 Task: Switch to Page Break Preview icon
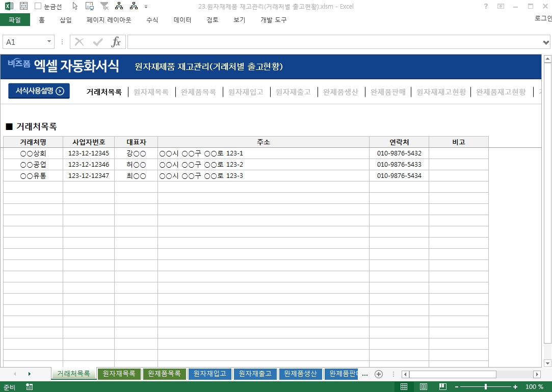[x=443, y=387]
